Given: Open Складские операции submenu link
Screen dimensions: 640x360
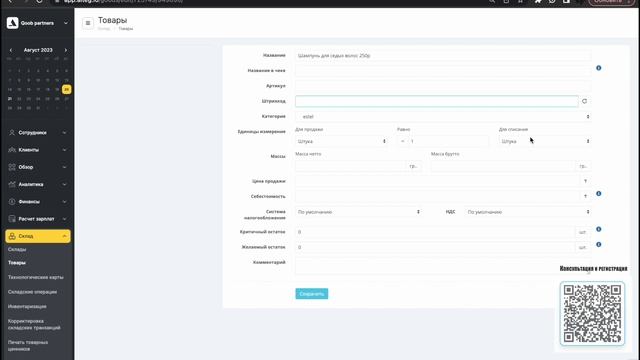Looking at the screenshot, I should pos(32,292).
